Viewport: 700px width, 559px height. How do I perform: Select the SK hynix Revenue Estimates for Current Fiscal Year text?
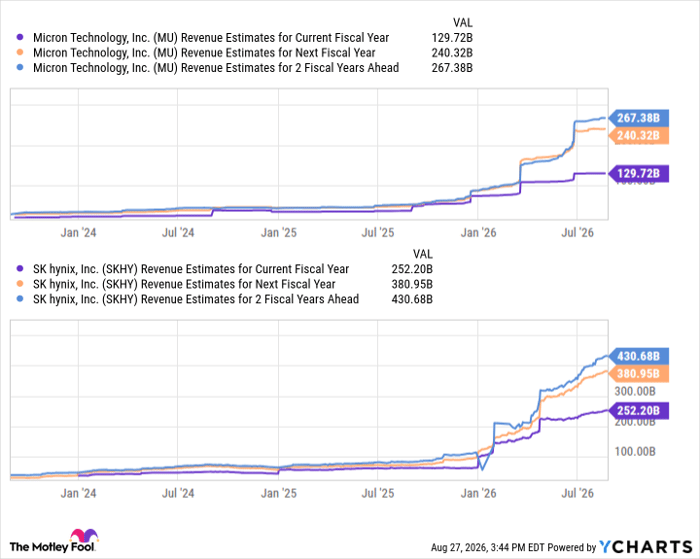tap(191, 269)
